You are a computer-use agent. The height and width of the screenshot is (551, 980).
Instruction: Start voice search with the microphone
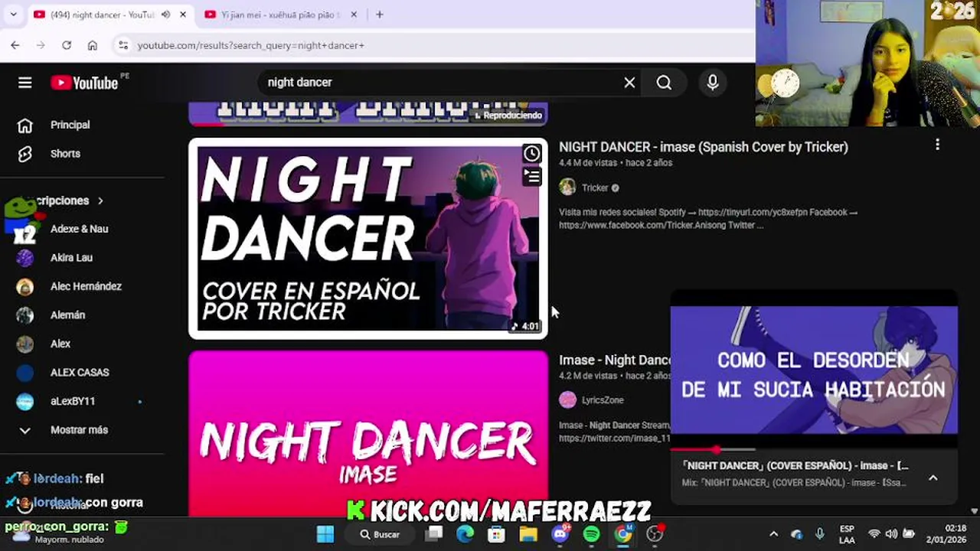713,83
